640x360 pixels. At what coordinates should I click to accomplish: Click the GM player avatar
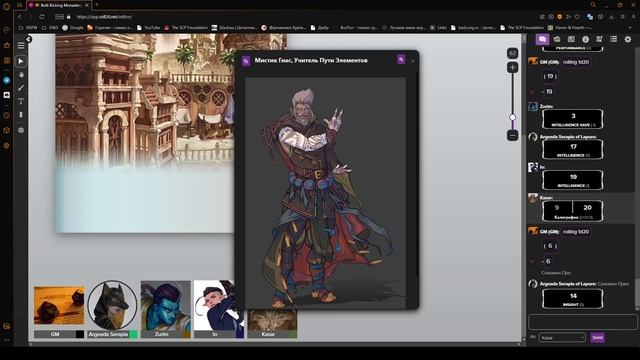click(59, 305)
